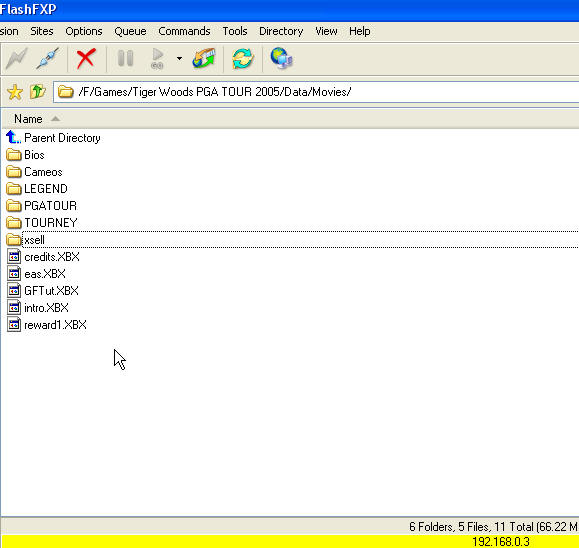Viewport: 579px width, 548px height.
Task: Select the reward1.XBX file
Action: pyautogui.click(x=55, y=325)
